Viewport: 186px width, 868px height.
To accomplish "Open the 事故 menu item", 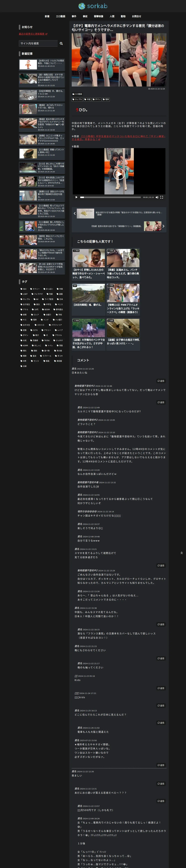I will (x=85, y=16).
